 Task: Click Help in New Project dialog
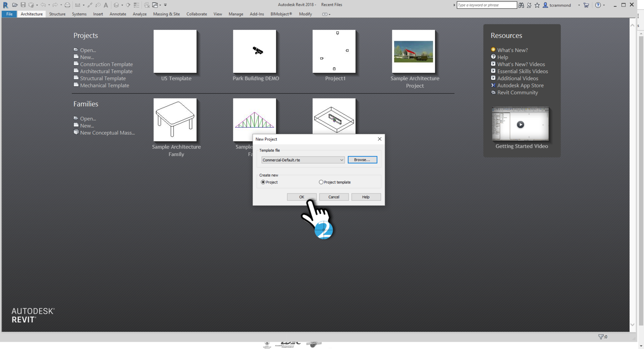tap(366, 197)
